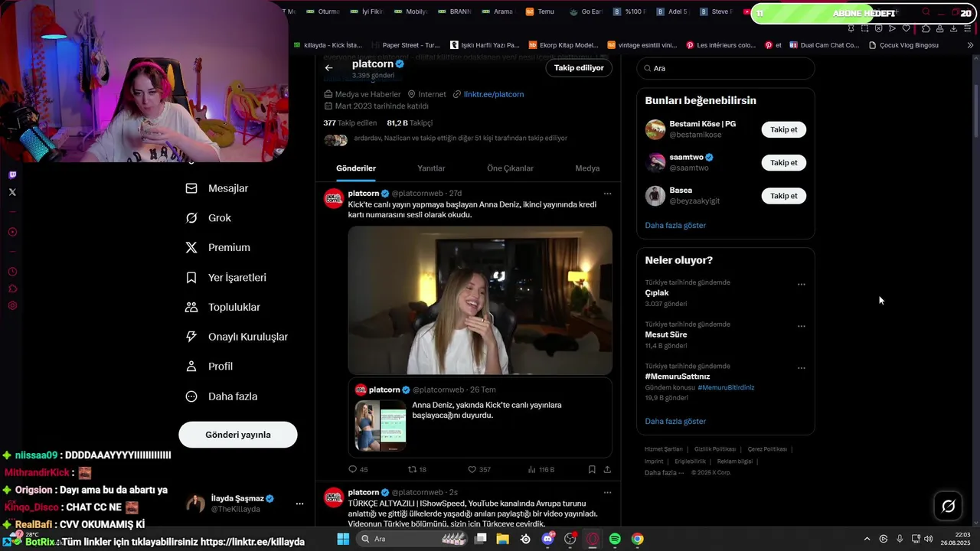980x551 pixels.
Task: Open history clock icon in browser sidebar
Action: point(12,272)
